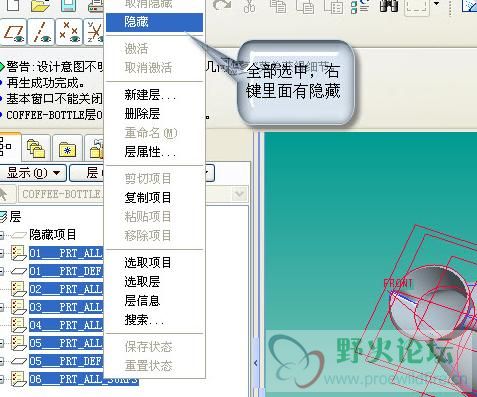Switch to the folder browser tab
The height and width of the screenshot is (397, 477).
tap(36, 148)
